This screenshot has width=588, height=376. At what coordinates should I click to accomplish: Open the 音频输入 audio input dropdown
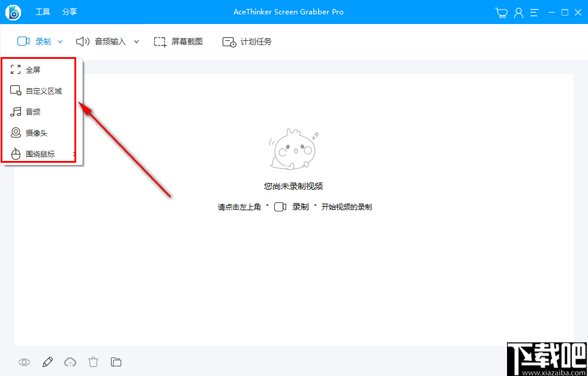[136, 41]
